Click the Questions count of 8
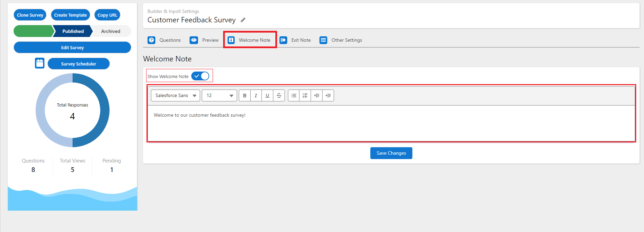This screenshot has width=644, height=232. (33, 170)
